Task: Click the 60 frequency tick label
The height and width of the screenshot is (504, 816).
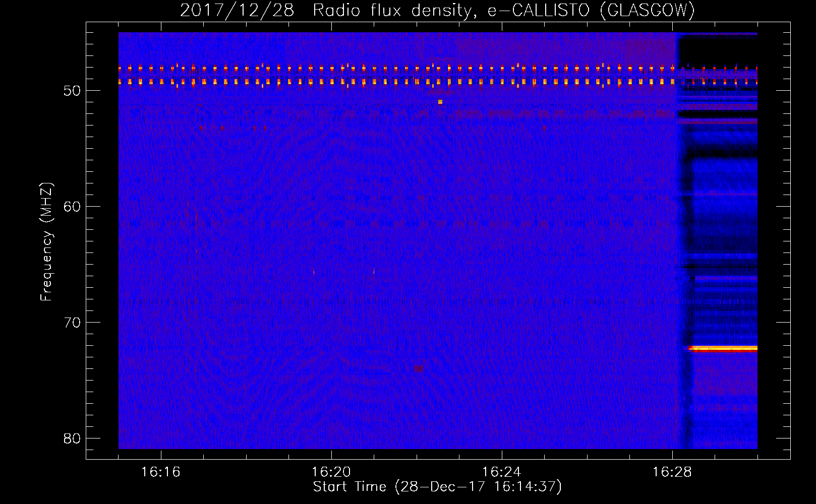Action: 73,207
